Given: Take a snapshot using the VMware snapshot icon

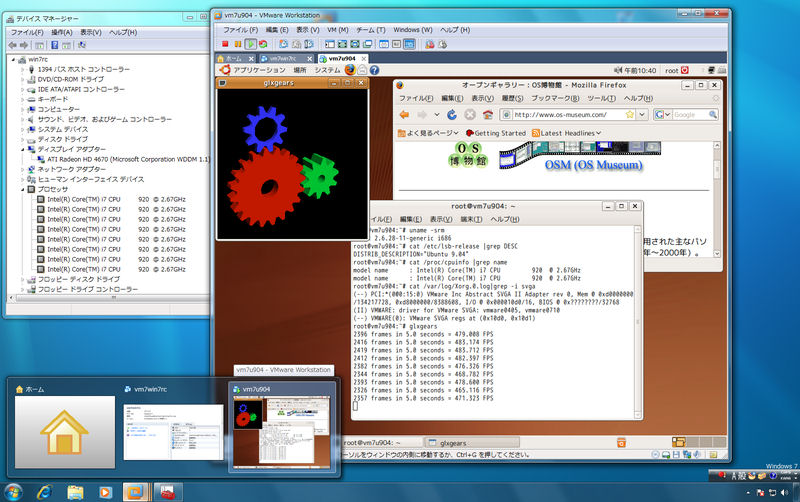Looking at the screenshot, I should [284, 44].
